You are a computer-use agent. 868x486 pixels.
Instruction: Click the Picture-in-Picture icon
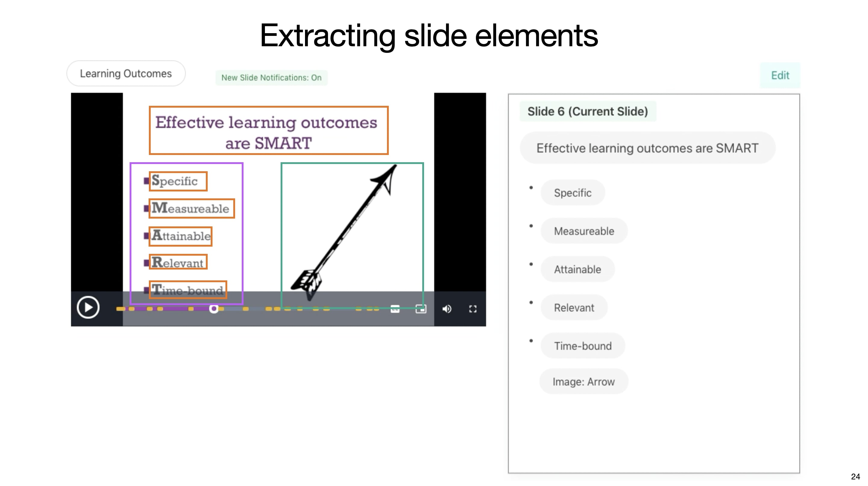click(421, 309)
